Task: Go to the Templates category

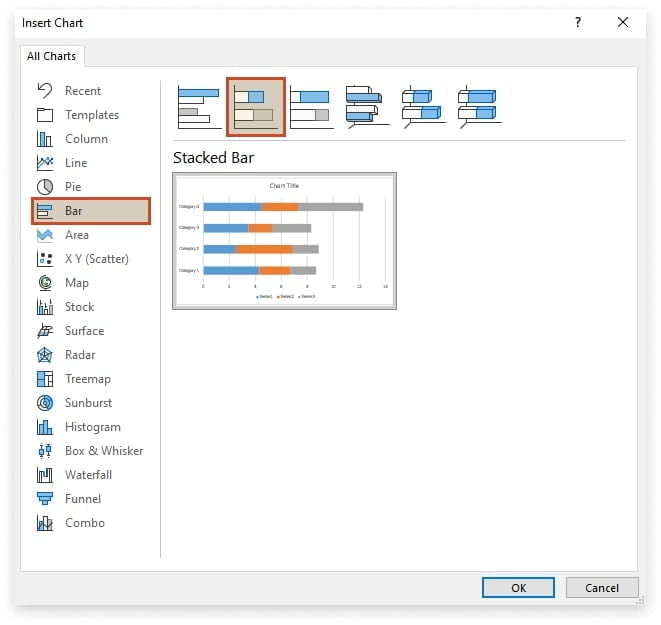Action: click(91, 115)
